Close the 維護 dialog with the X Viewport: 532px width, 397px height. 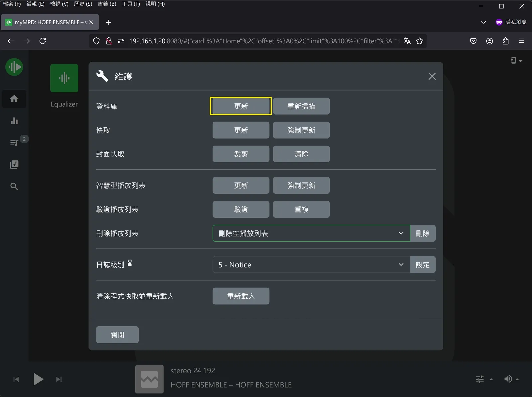tap(432, 76)
